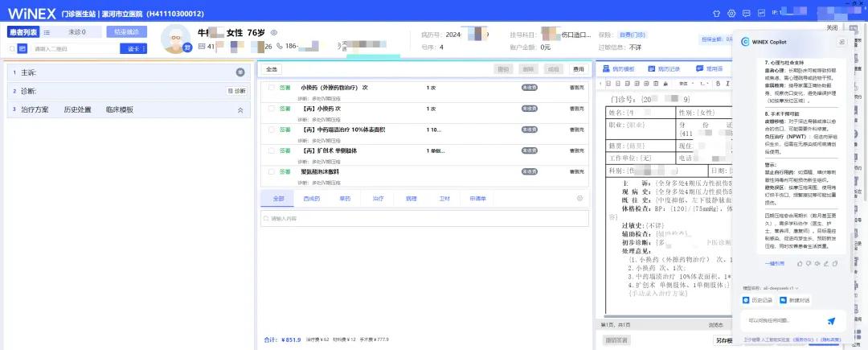
Task: Click the 全选 button
Action: [x=272, y=69]
